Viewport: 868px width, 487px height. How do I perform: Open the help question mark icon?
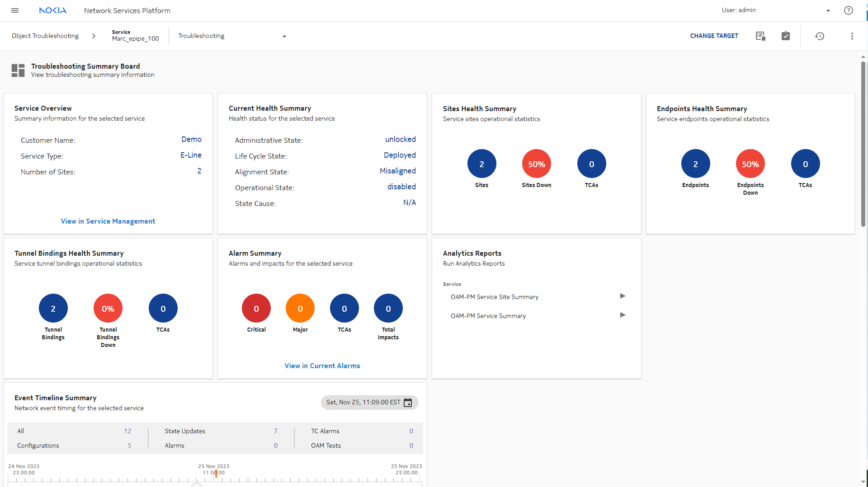(848, 10)
